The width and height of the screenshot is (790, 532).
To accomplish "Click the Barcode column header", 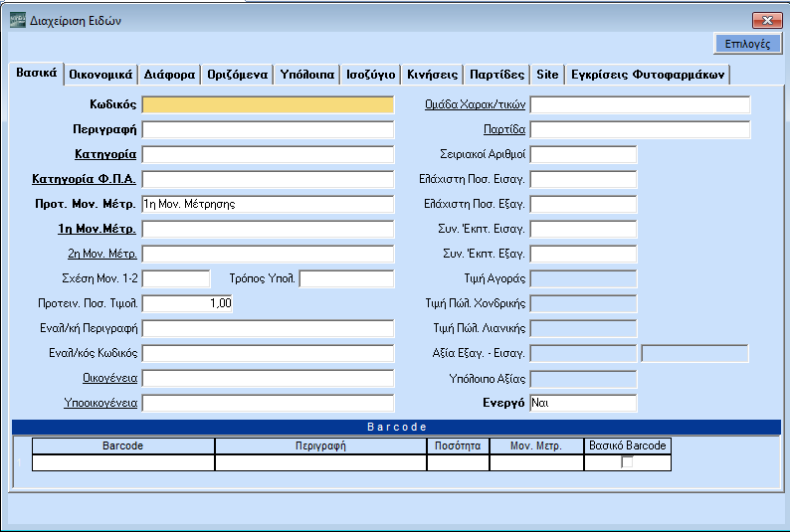I will pos(123,445).
